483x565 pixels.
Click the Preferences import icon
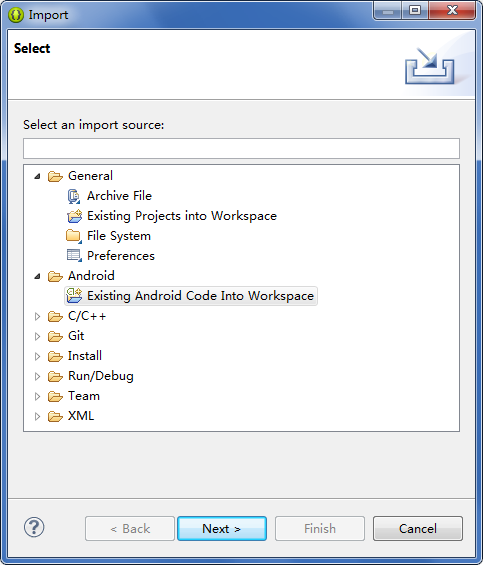[74, 256]
